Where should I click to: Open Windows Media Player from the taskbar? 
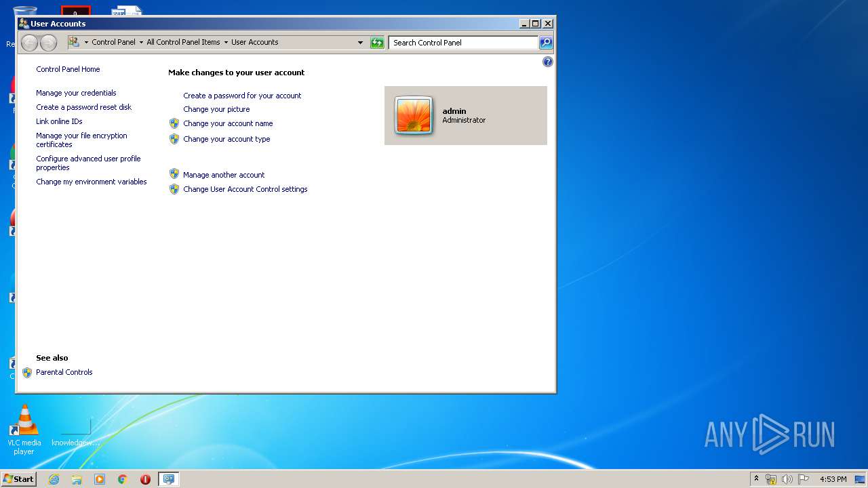pyautogui.click(x=100, y=479)
